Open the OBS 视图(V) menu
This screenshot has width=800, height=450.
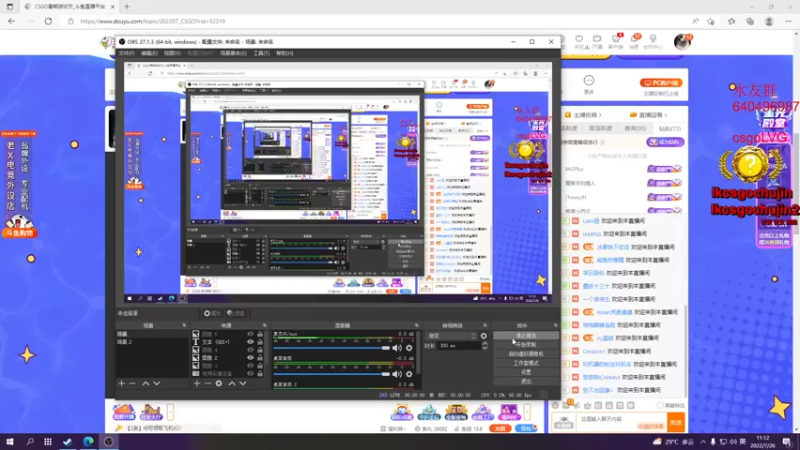click(x=172, y=53)
